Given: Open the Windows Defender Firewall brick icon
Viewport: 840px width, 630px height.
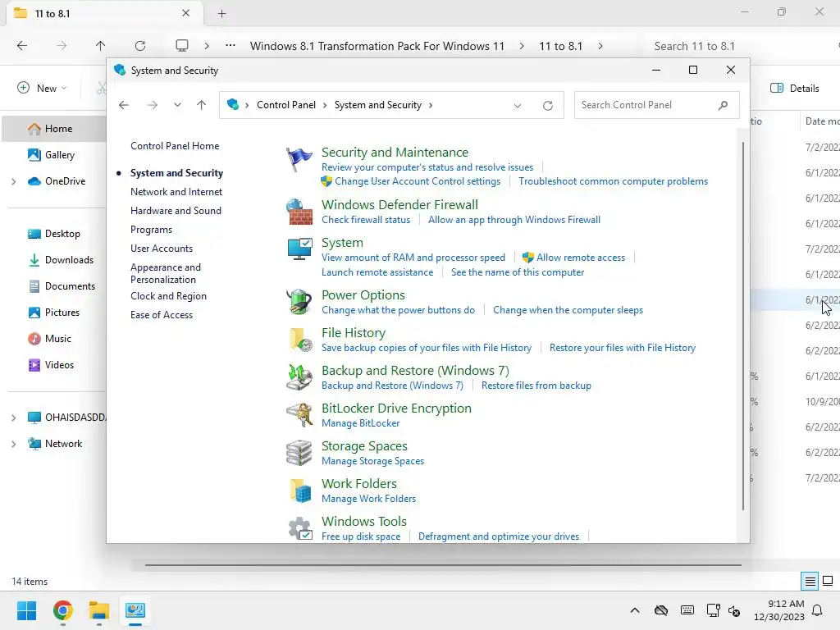Looking at the screenshot, I should (299, 212).
